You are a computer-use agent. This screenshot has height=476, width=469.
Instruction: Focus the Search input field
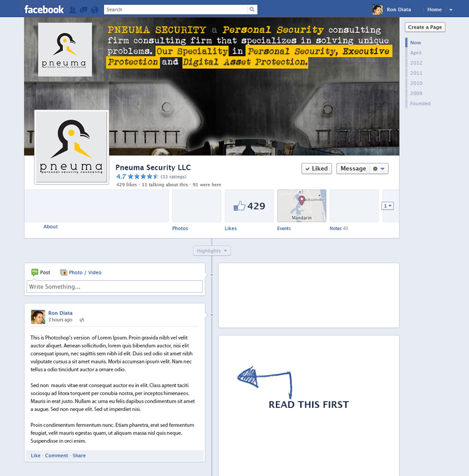point(176,9)
